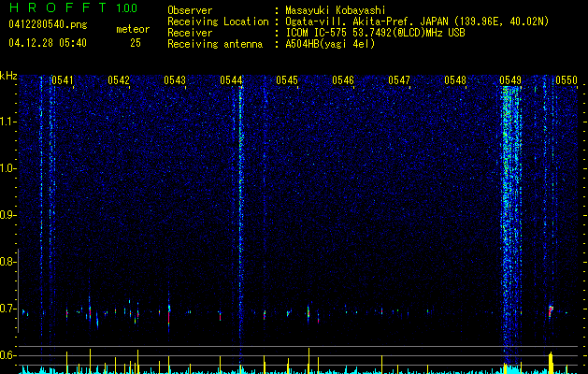Click the Observer field label
The width and height of the screenshot is (588, 374).
tap(190, 10)
